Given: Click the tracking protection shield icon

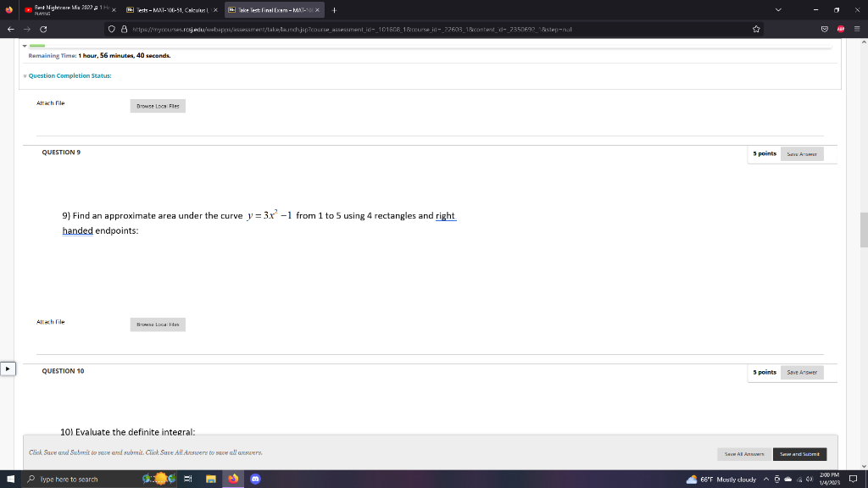Looking at the screenshot, I should (x=111, y=29).
